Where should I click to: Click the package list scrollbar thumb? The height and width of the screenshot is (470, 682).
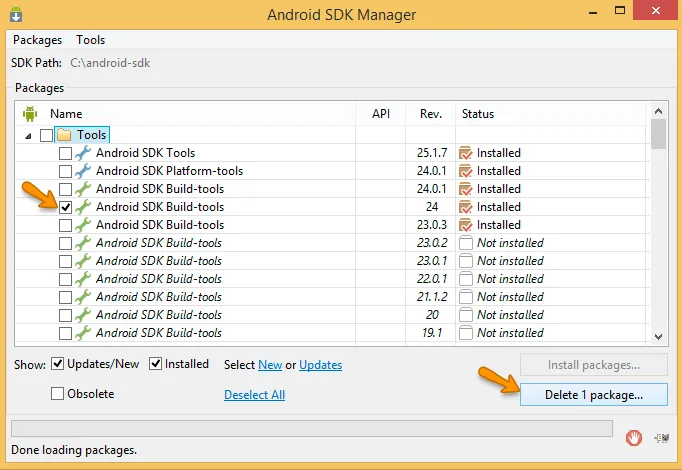[x=659, y=134]
